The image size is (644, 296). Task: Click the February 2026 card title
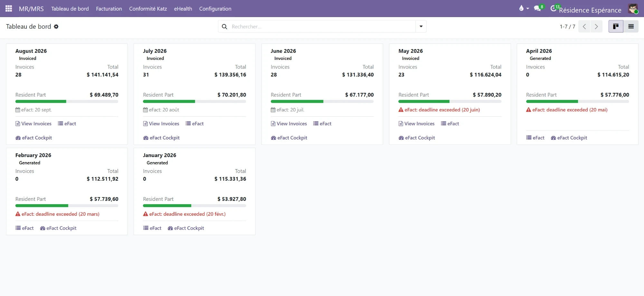tap(33, 155)
